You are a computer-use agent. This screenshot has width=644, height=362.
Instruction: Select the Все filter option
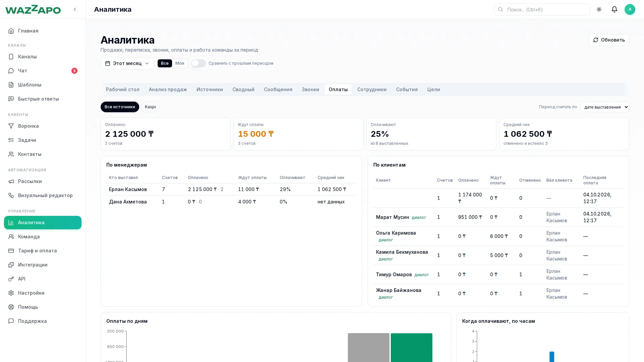[x=165, y=63]
